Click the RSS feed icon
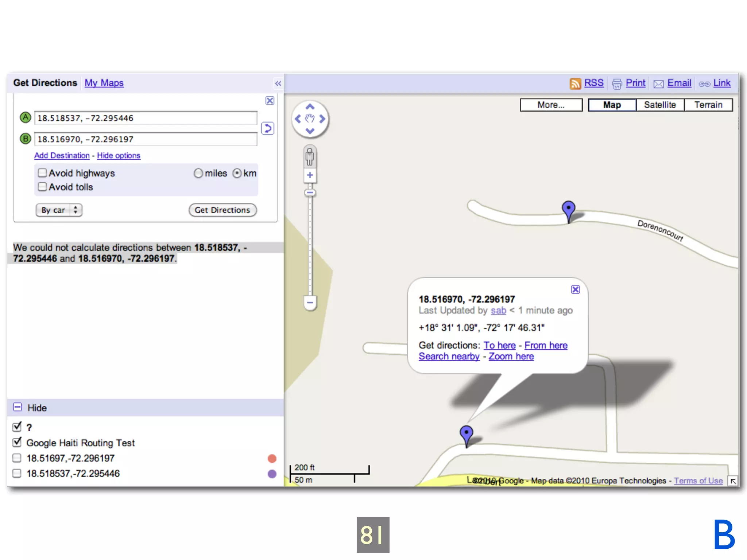 pyautogui.click(x=575, y=83)
